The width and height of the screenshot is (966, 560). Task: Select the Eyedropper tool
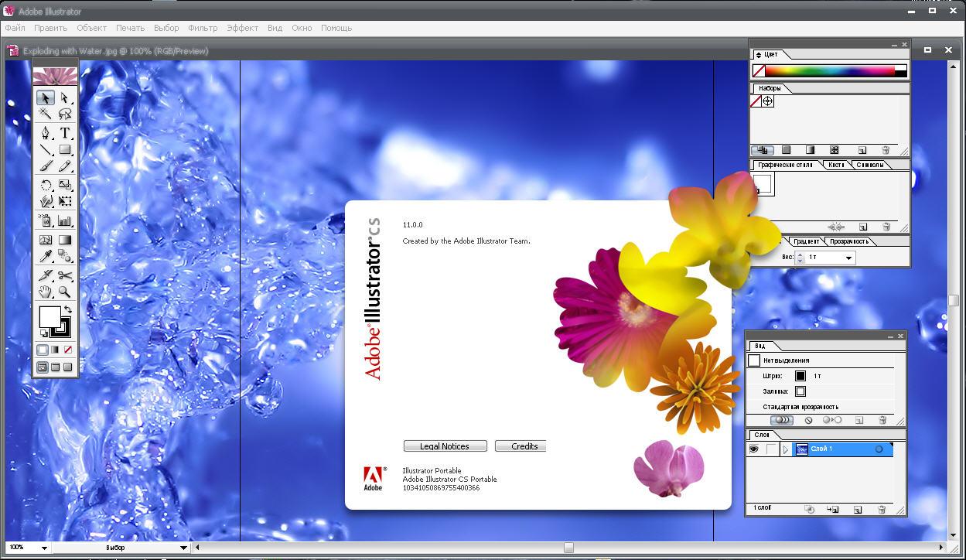[46, 256]
